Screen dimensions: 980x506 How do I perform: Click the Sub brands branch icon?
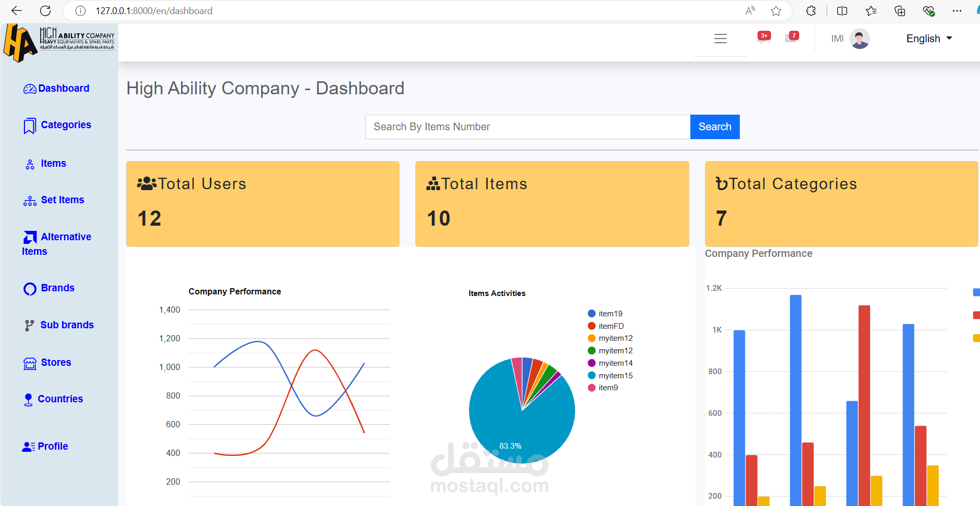[x=30, y=326]
